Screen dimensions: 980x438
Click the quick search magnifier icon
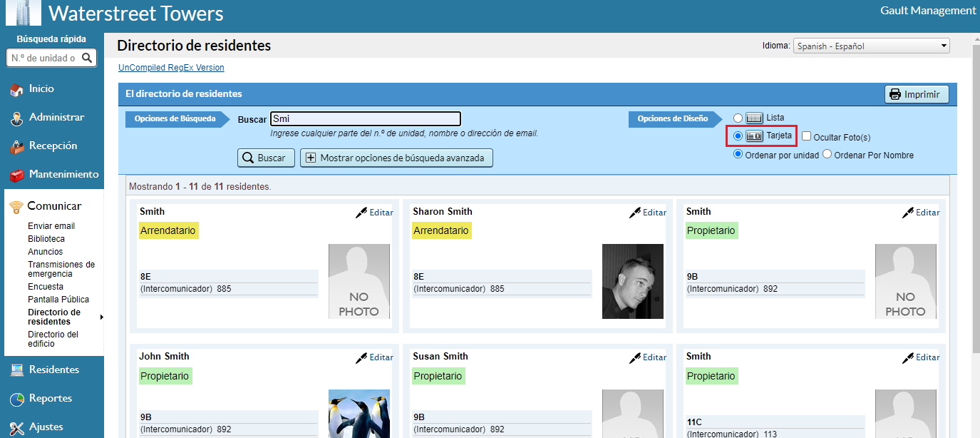pyautogui.click(x=87, y=58)
